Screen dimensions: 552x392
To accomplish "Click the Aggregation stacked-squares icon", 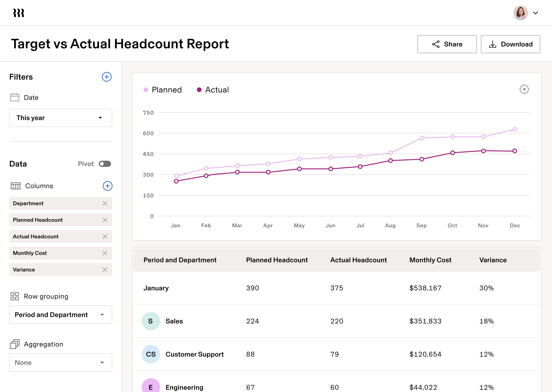I will pos(15,344).
